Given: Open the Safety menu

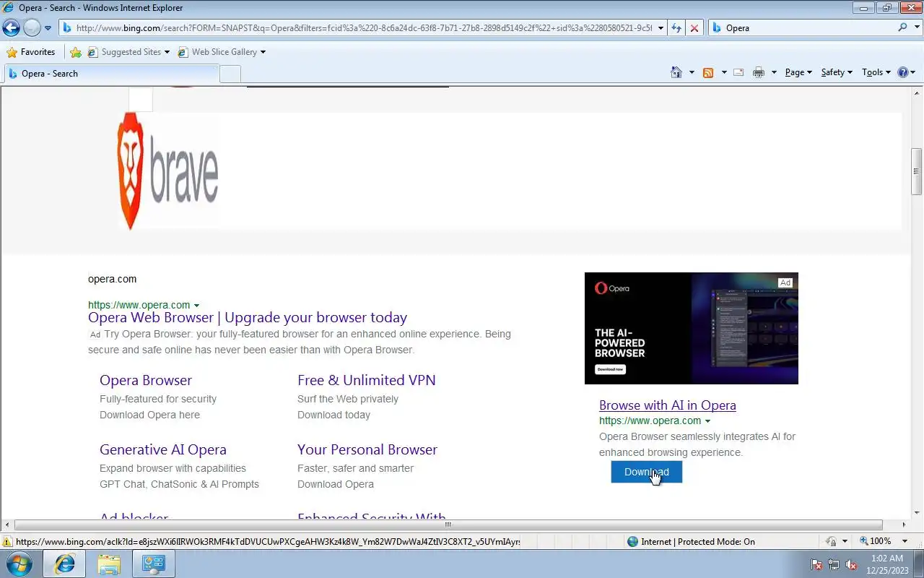Looking at the screenshot, I should (837, 72).
